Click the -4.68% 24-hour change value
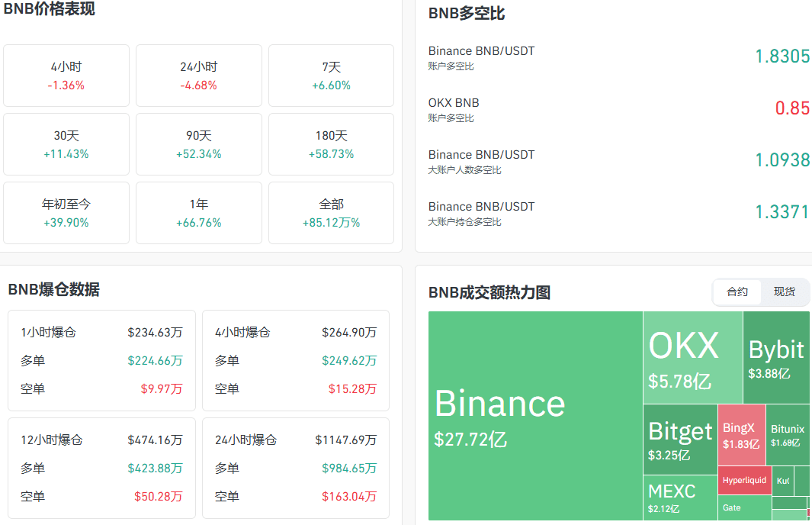 pyautogui.click(x=199, y=85)
